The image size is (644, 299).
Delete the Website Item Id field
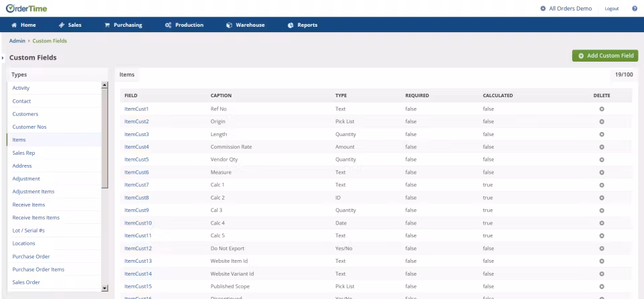click(602, 261)
